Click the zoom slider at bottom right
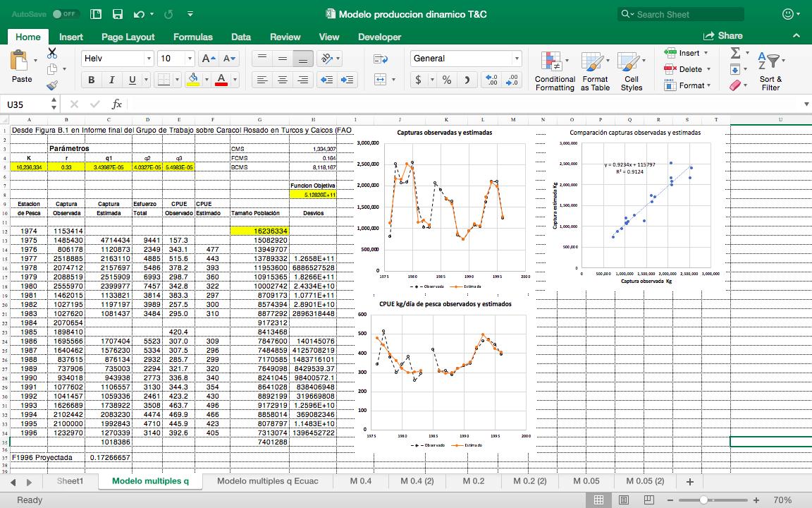 point(703,500)
